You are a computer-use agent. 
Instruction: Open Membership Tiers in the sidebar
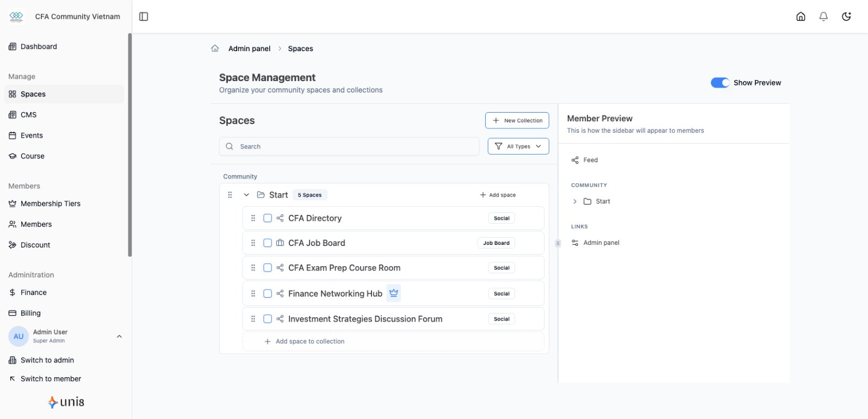click(64, 204)
